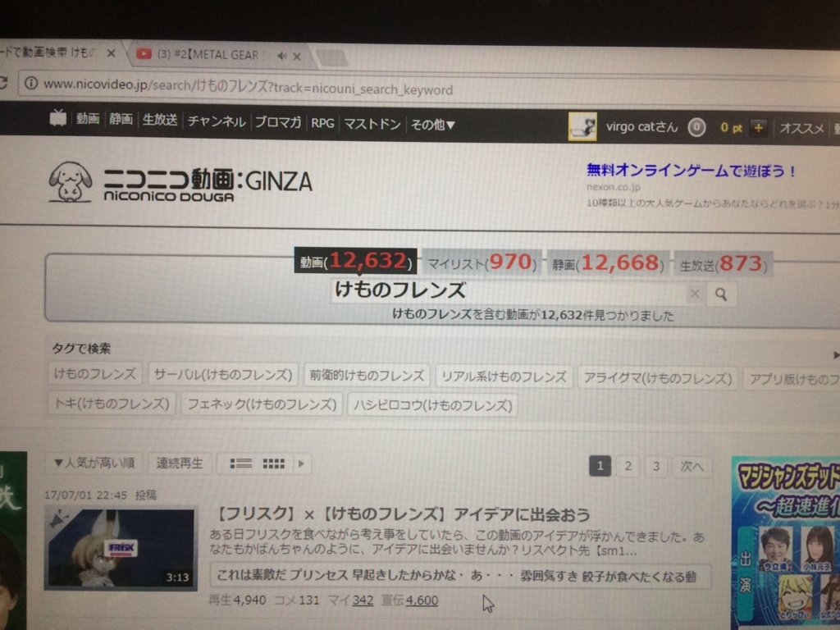Click the 連続再生 button
This screenshot has height=630, width=840.
[x=180, y=463]
